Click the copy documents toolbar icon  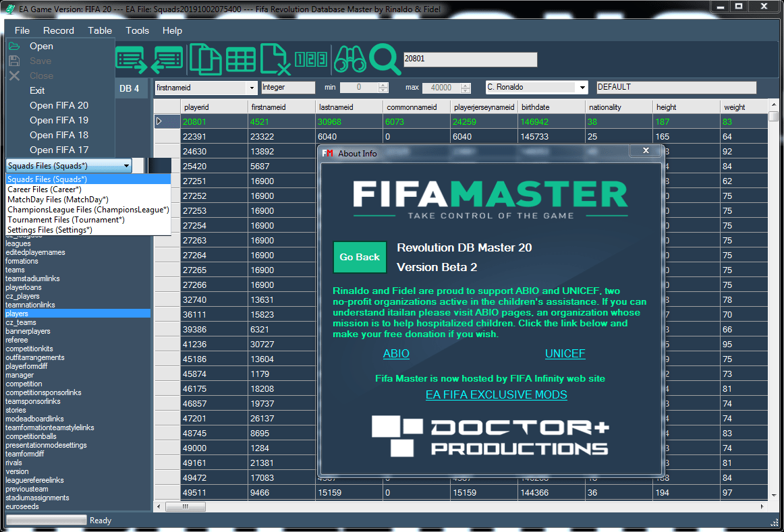205,59
